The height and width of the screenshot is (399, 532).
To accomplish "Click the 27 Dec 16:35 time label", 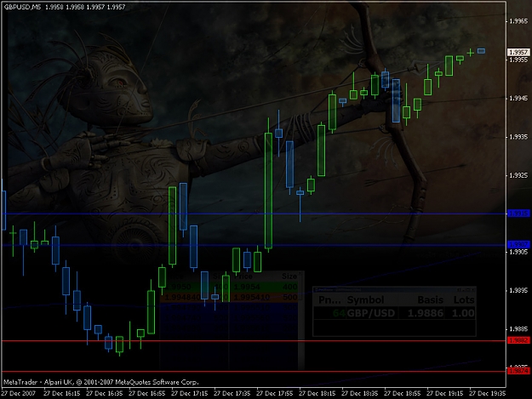I will click(104, 393).
